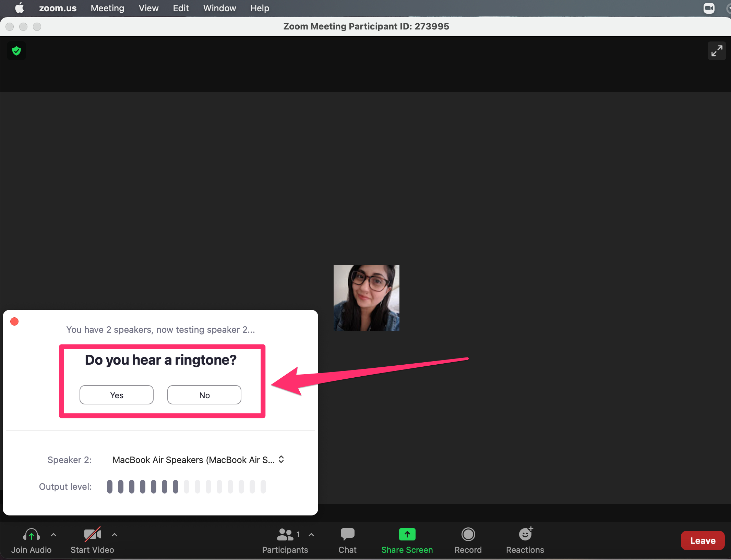The width and height of the screenshot is (731, 560).
Task: Click the participant video thumbnail
Action: click(366, 297)
